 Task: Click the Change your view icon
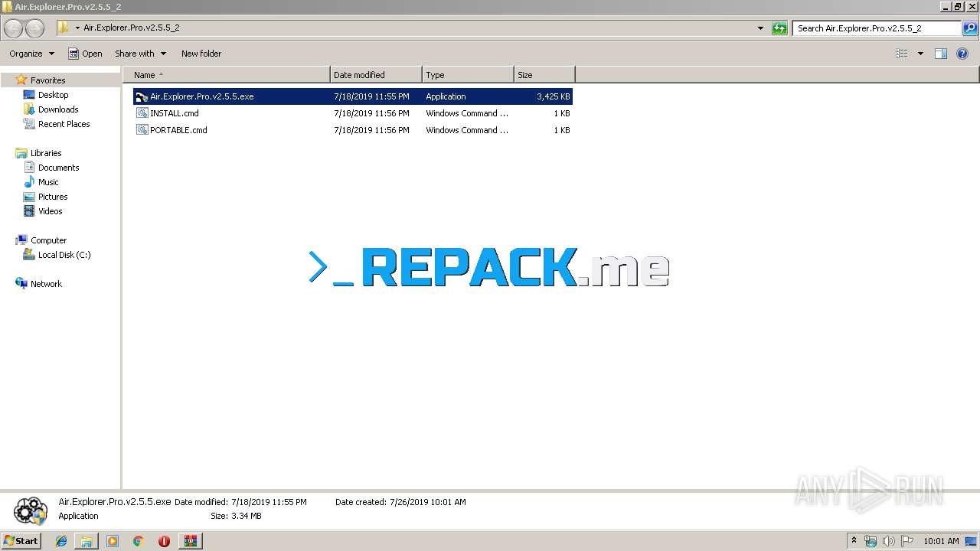pos(902,54)
